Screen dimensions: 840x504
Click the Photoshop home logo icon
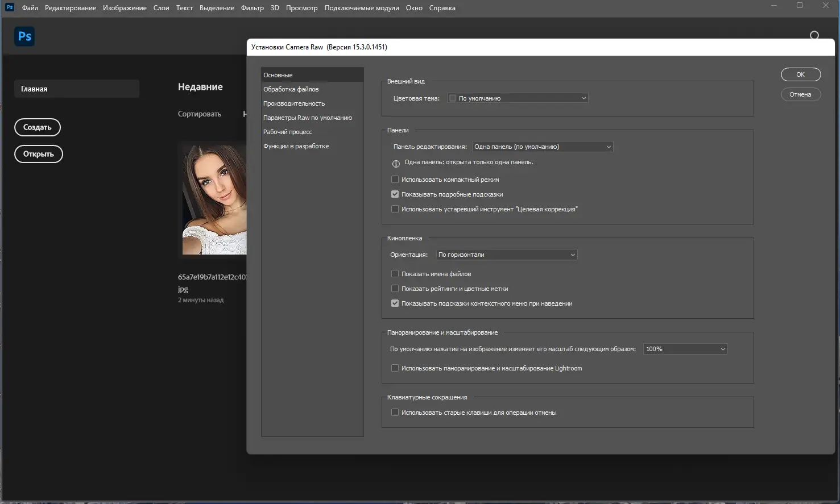[24, 36]
